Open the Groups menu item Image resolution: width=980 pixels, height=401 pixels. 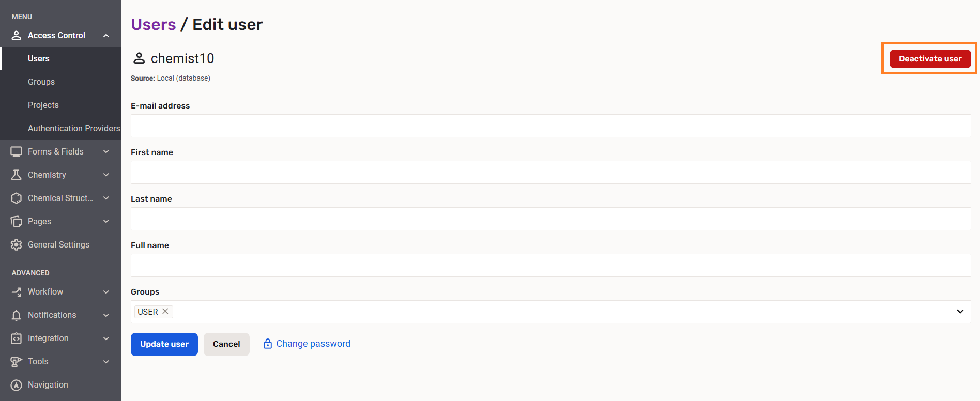41,82
